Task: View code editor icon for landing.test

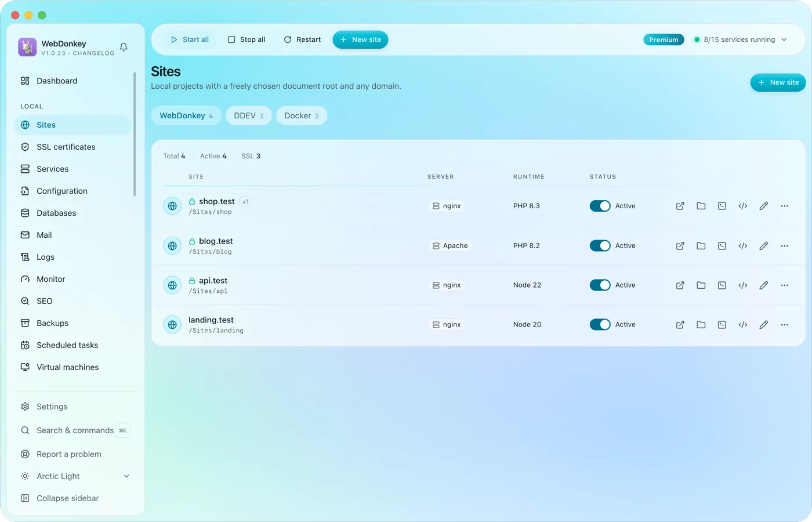Action: click(x=743, y=325)
